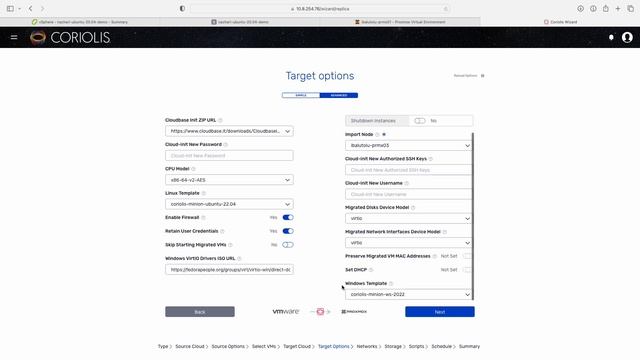This screenshot has width=640, height=360.
Task: Expand Migrated Network Interfaces Device Model dropdown
Action: click(x=467, y=243)
